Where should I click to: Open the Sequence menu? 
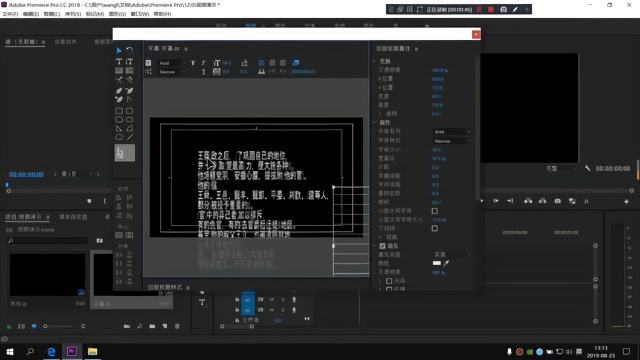click(73, 14)
